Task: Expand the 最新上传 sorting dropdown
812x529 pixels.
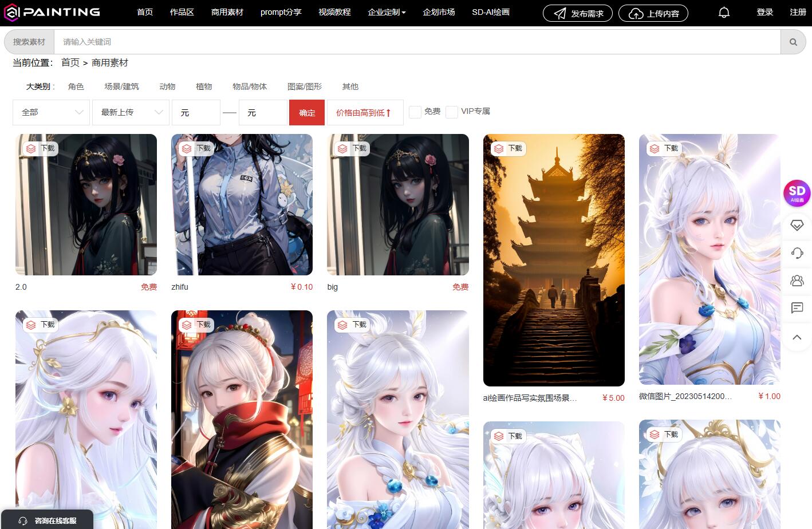Action: coord(130,112)
